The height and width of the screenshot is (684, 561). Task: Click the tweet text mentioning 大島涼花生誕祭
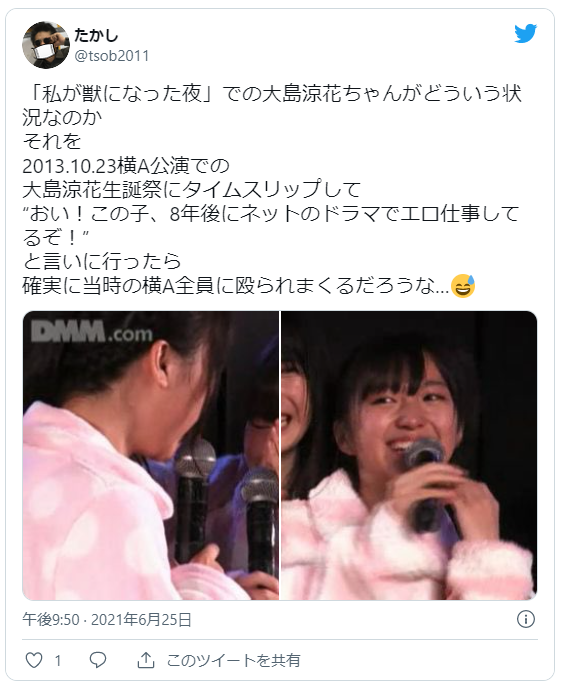[x=192, y=189]
